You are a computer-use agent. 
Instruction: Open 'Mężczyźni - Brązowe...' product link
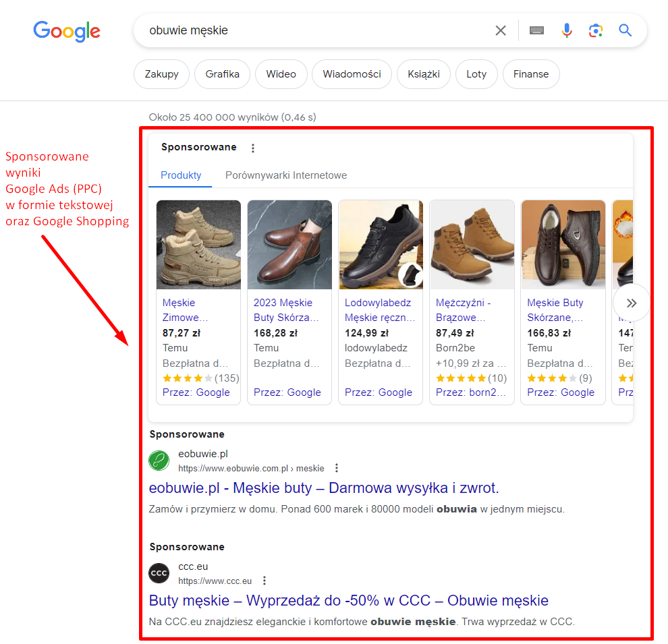click(x=463, y=310)
